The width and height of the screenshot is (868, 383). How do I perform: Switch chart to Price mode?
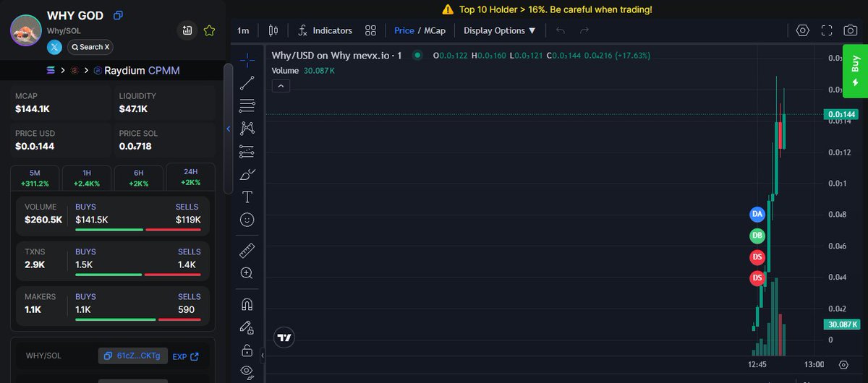404,30
